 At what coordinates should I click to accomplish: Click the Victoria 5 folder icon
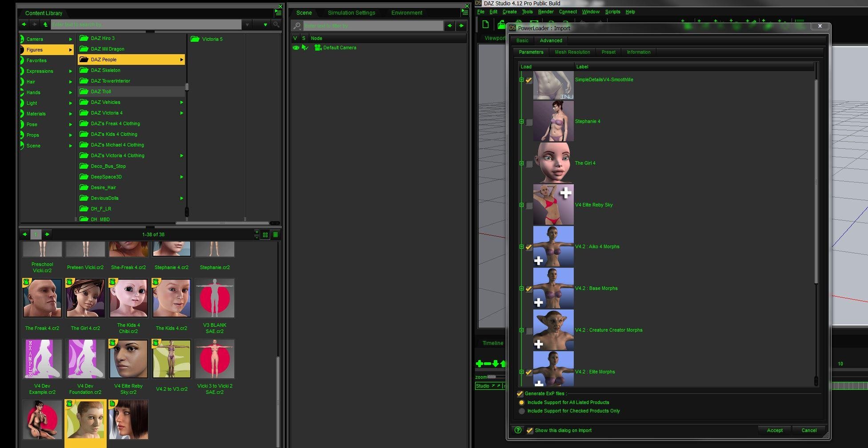point(195,39)
